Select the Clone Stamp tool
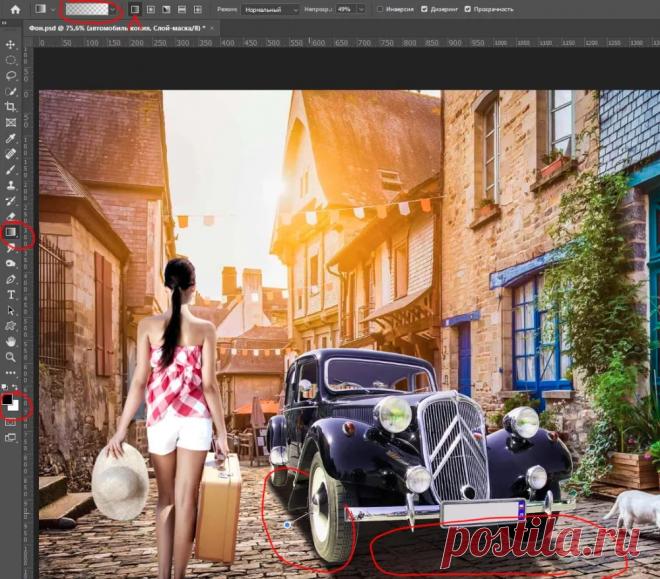 [x=11, y=185]
